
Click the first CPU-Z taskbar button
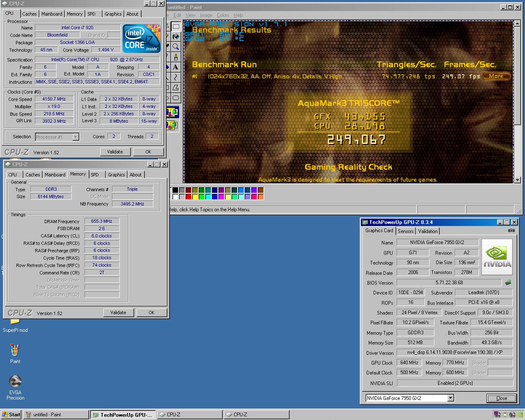point(189,415)
